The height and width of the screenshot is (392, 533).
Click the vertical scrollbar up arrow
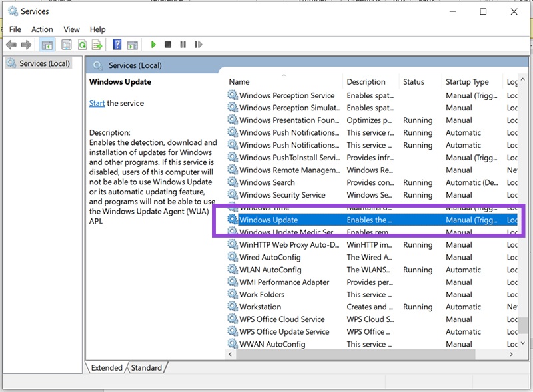523,79
